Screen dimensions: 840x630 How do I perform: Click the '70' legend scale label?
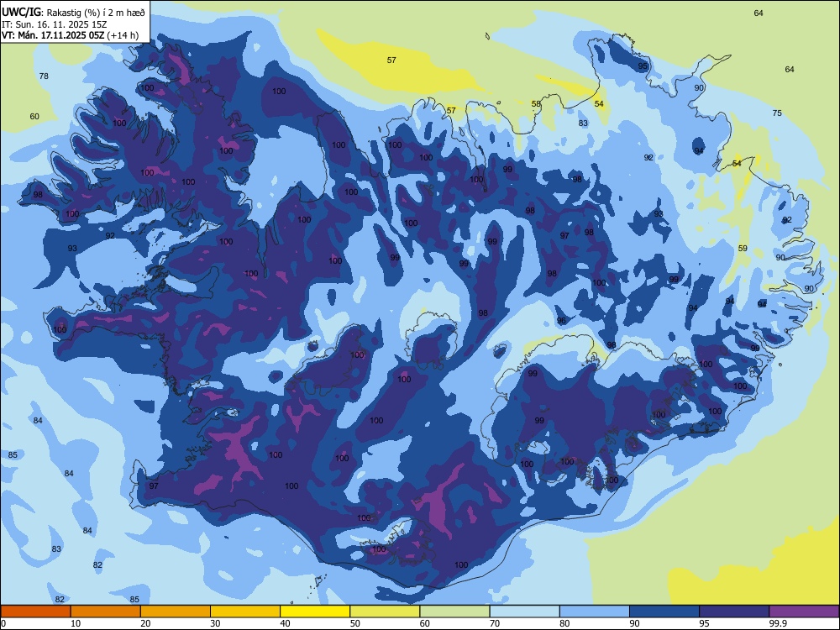pyautogui.click(x=495, y=623)
